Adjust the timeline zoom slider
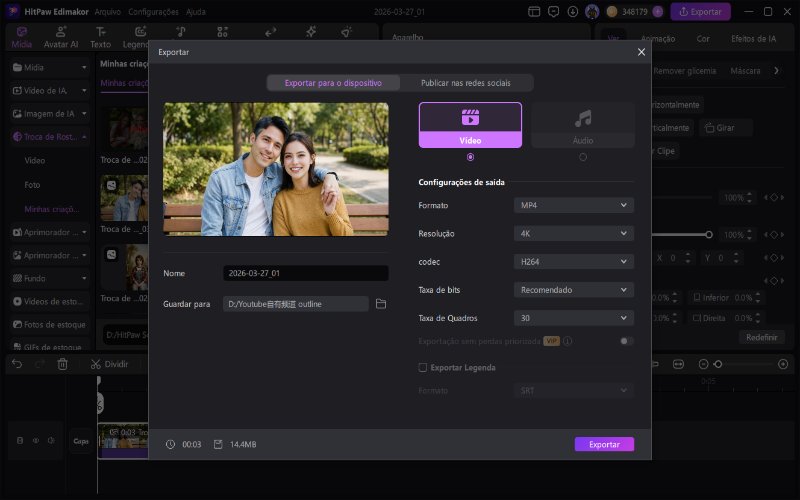 (x=717, y=364)
